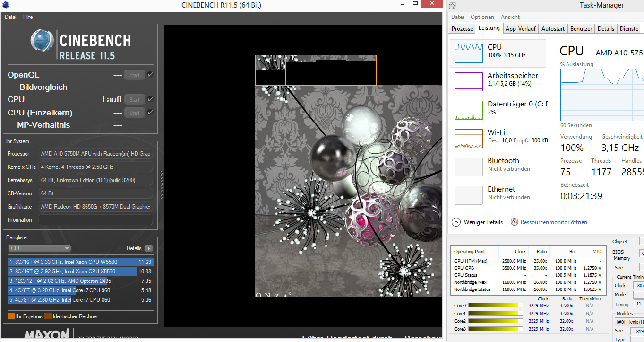The height and width of the screenshot is (342, 644).
Task: Select the Leistung tab
Action: tap(489, 28)
